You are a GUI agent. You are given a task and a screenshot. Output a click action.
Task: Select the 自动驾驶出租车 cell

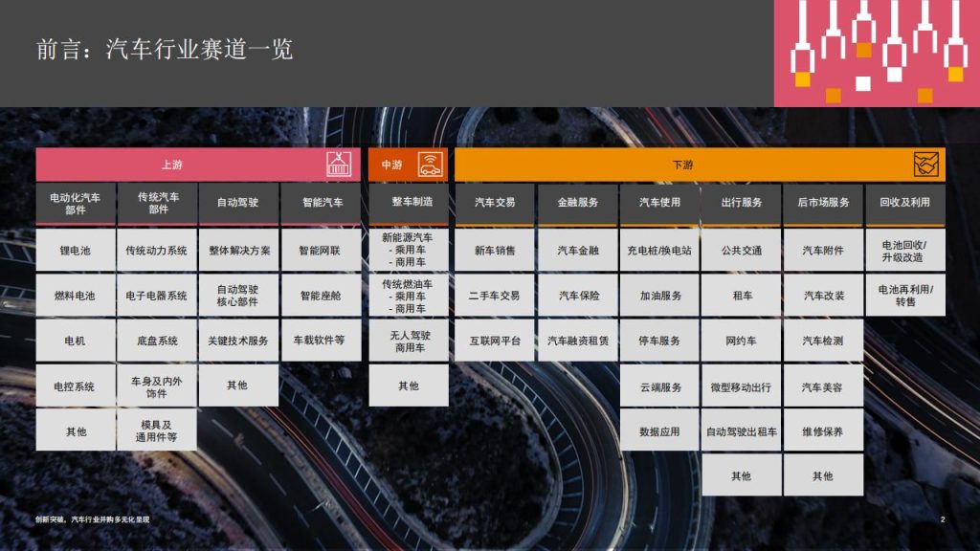point(742,430)
